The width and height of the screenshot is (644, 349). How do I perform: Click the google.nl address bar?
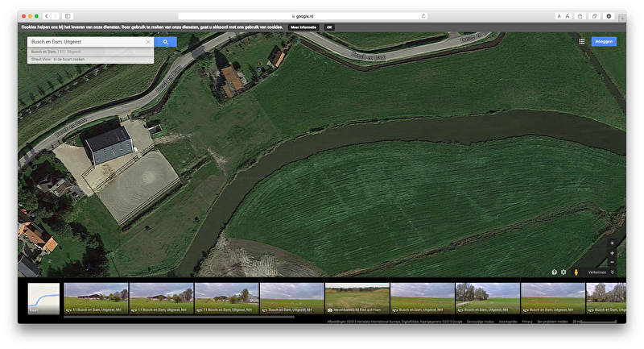[303, 16]
